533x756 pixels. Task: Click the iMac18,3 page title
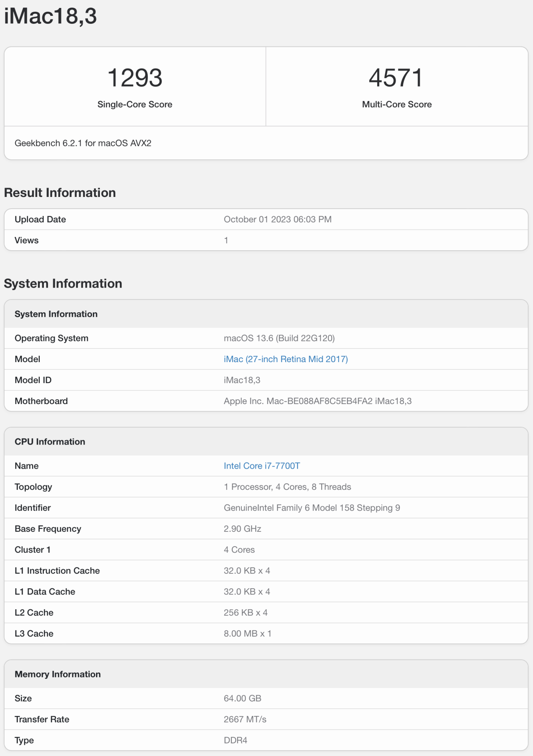click(50, 16)
